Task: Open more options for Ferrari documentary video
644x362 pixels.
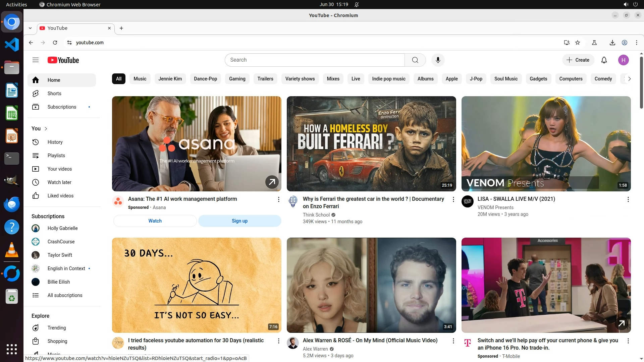Action: click(453, 199)
